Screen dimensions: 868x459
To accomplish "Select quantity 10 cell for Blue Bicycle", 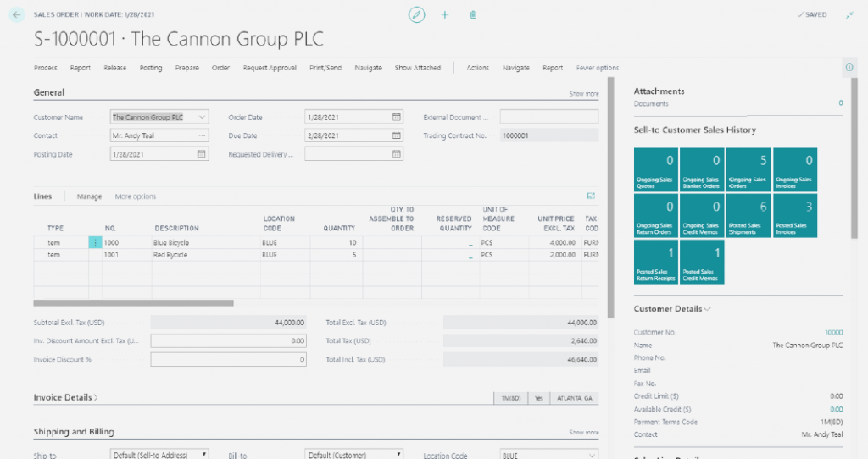I will coord(337,242).
